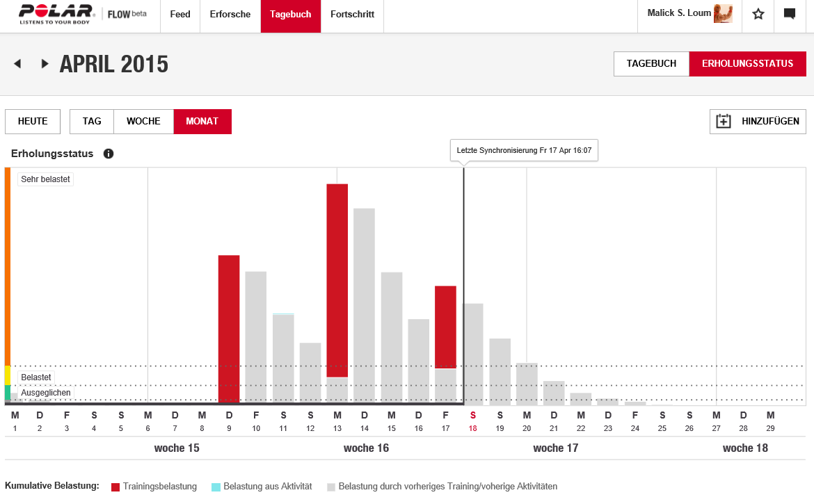Open Malick S. Loum user menu
The width and height of the screenshot is (814, 504).
(679, 13)
